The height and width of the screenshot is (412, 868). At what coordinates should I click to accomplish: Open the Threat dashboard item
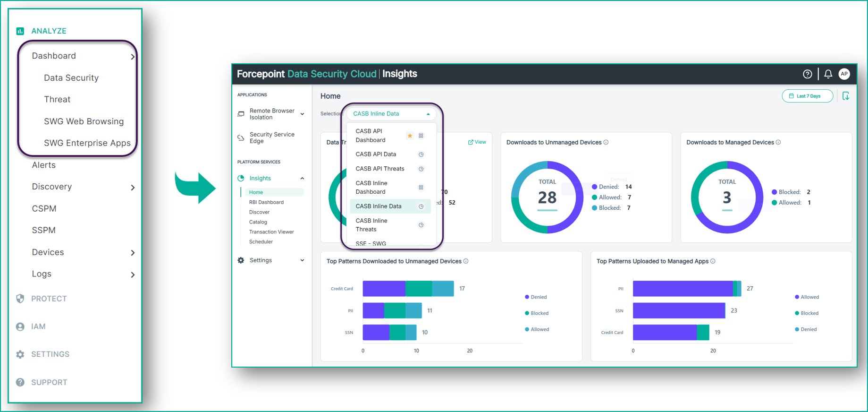point(57,100)
